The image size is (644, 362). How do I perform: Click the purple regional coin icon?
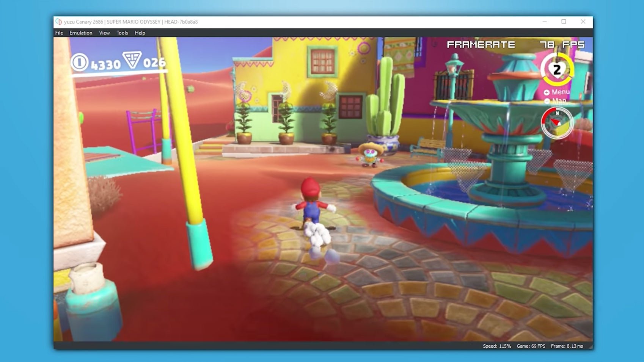point(132,60)
